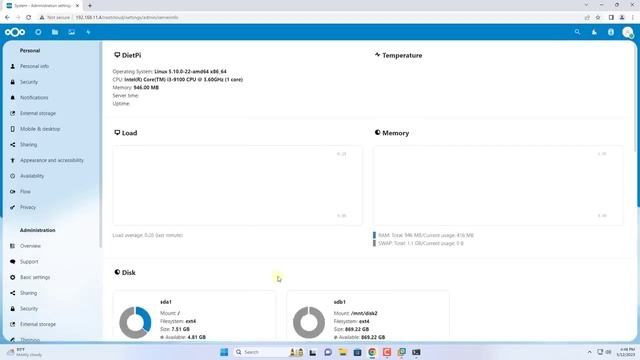Open the Chrome three-dot menu

point(633,18)
